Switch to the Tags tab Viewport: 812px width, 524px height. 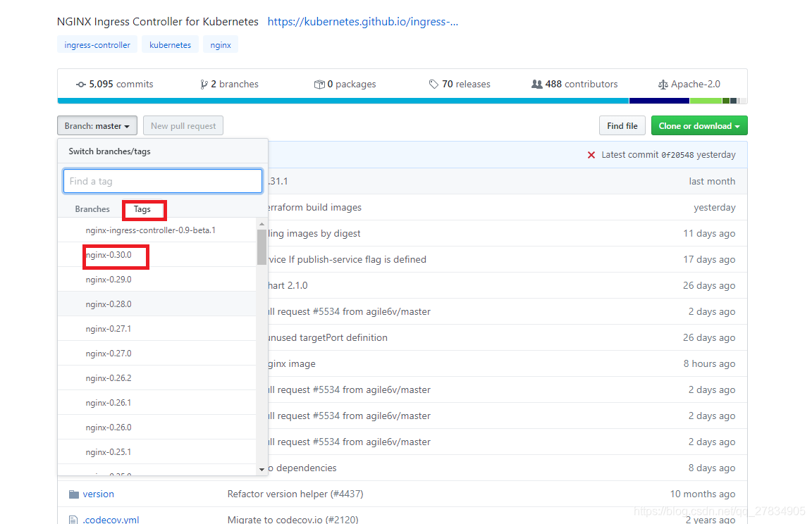click(142, 209)
